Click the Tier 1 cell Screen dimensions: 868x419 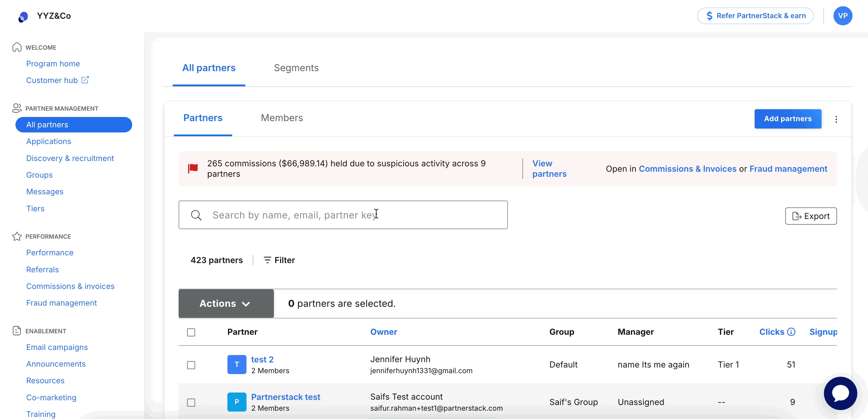[x=728, y=365]
